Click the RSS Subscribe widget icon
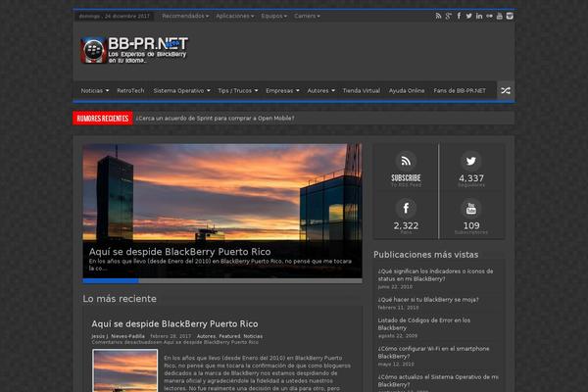Screen dimensions: 588x392 click(406, 161)
